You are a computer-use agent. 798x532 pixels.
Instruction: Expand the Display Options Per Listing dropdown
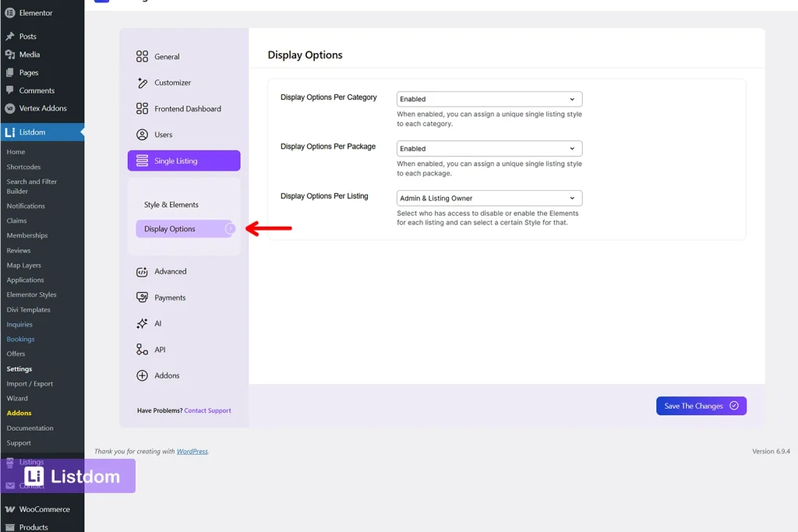pos(489,198)
